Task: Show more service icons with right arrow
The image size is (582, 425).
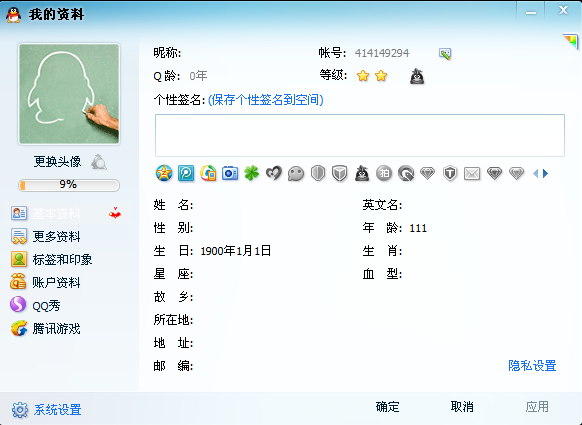Action: click(x=545, y=173)
